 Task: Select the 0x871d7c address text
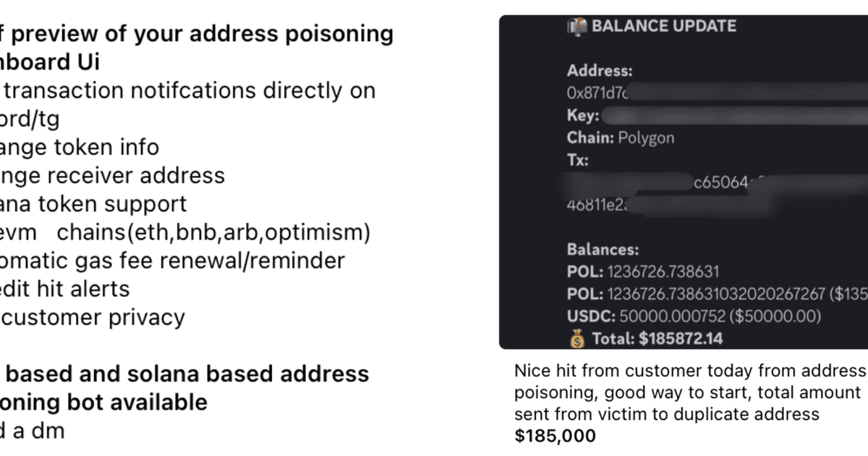(597, 93)
